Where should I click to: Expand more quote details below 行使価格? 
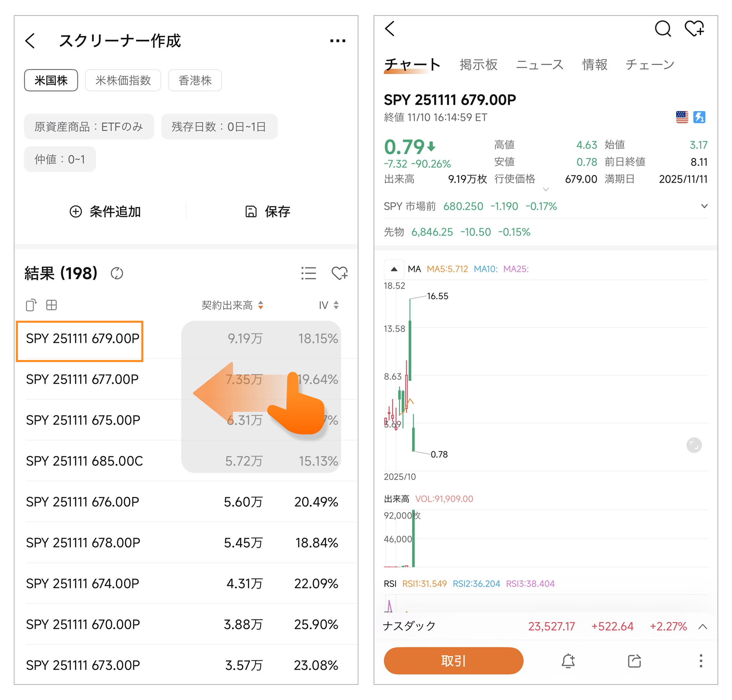click(546, 189)
